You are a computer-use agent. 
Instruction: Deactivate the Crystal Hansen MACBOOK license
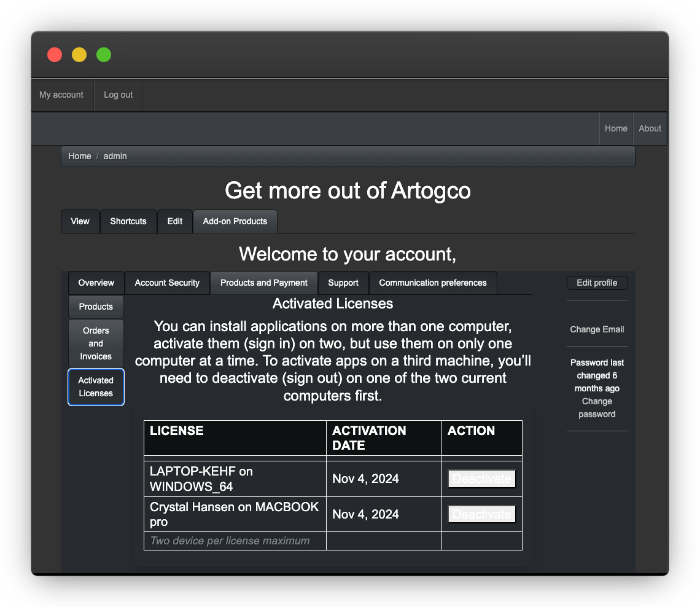pos(482,515)
